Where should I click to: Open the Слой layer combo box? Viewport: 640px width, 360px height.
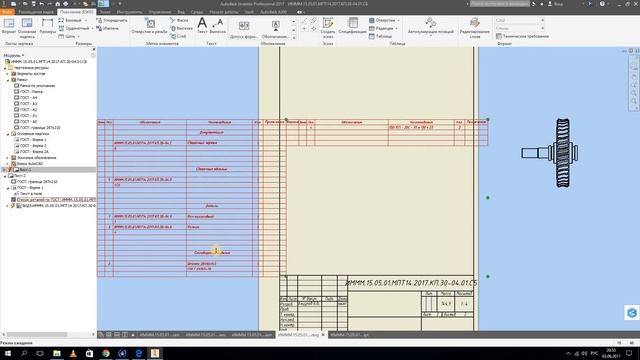pyautogui.click(x=520, y=20)
